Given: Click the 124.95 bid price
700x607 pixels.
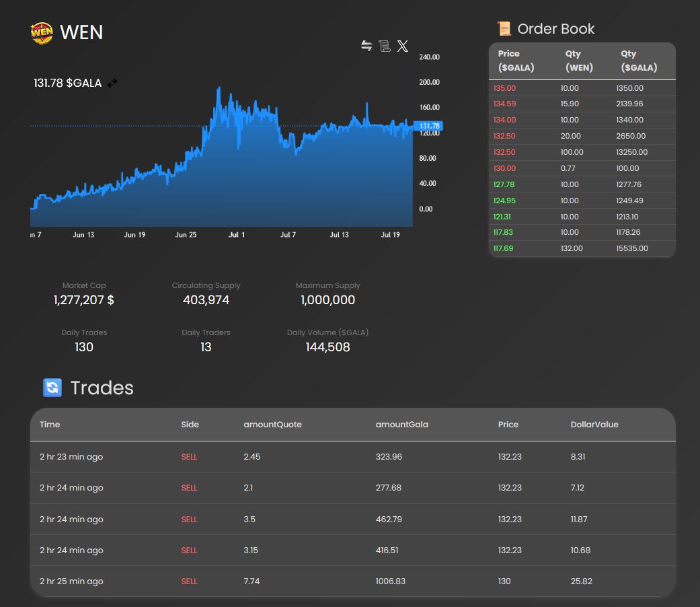Looking at the screenshot, I should [x=504, y=201].
